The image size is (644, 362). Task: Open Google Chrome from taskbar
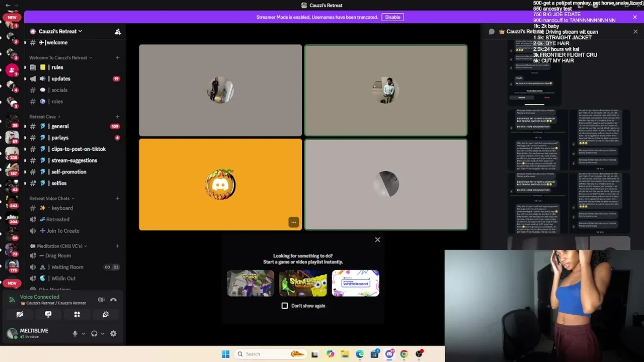point(404,354)
